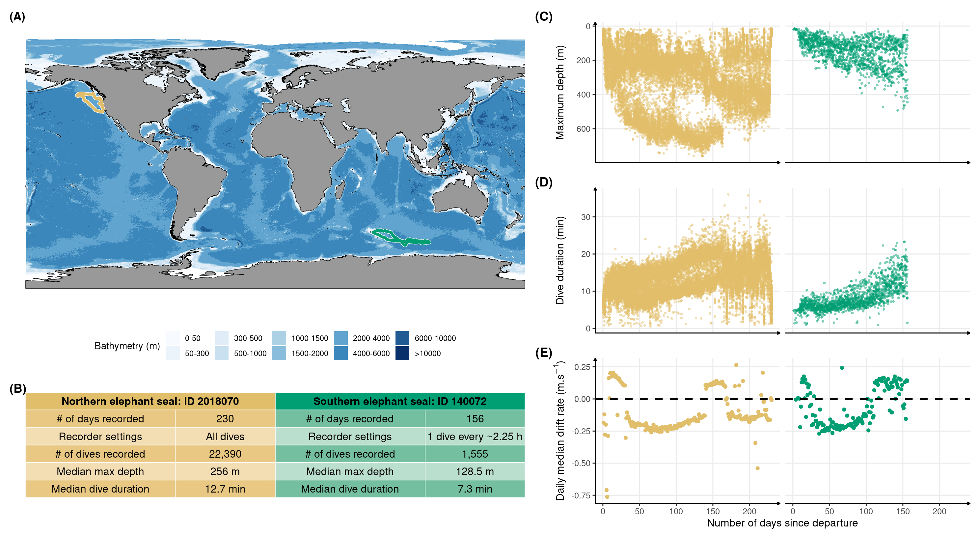Click the '600' tick on depth axis
Screen dimensions: 980x539
583,129
